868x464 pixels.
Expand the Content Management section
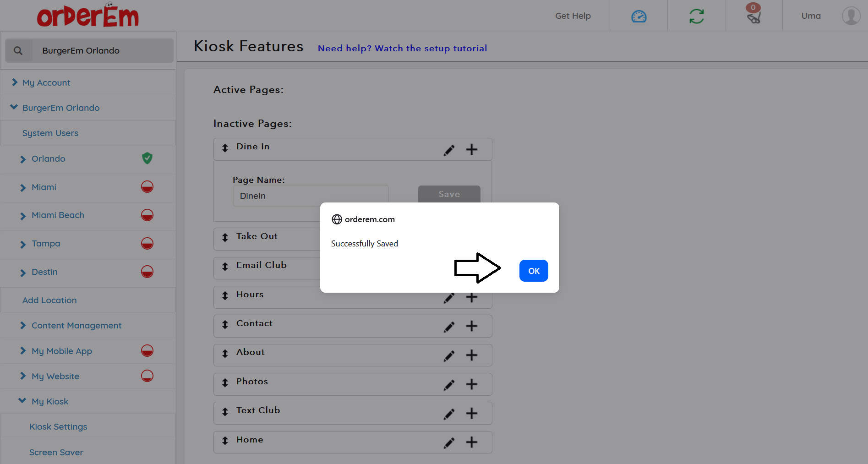click(76, 326)
